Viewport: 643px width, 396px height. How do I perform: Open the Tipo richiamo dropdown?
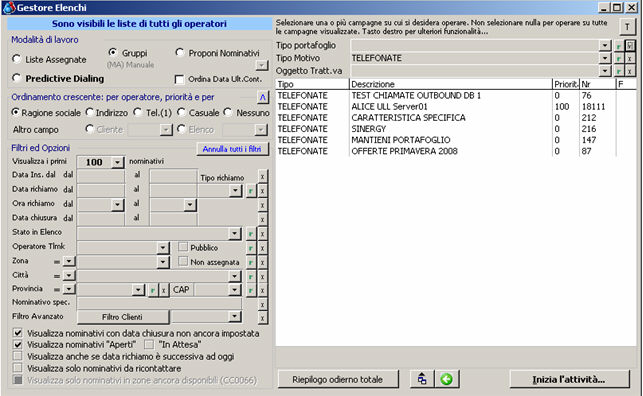pos(235,191)
